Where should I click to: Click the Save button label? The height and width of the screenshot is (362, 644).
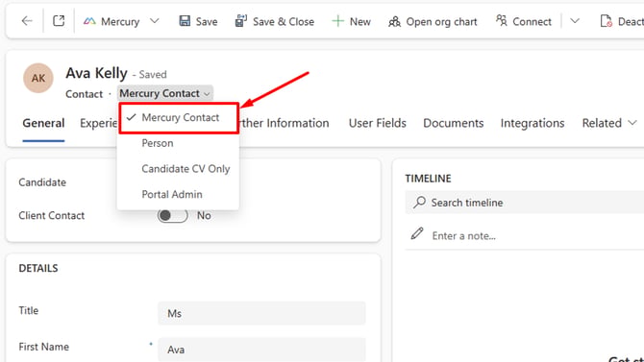[x=207, y=22]
